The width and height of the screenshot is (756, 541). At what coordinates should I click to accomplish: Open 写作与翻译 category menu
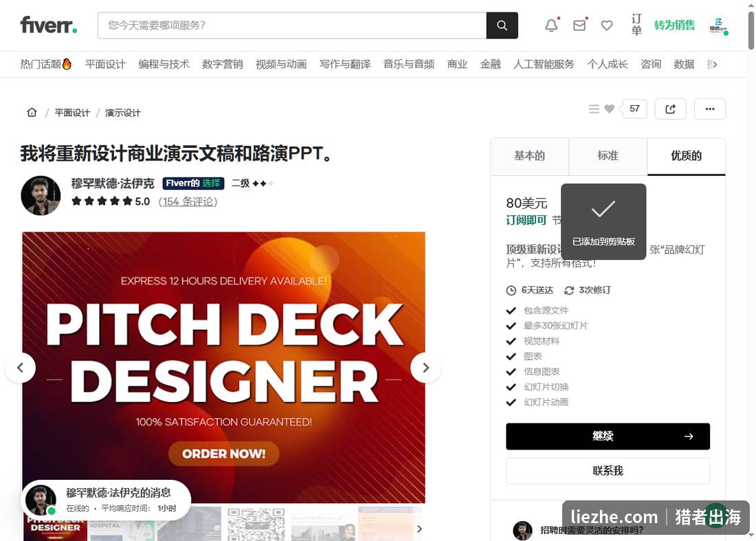coord(345,64)
